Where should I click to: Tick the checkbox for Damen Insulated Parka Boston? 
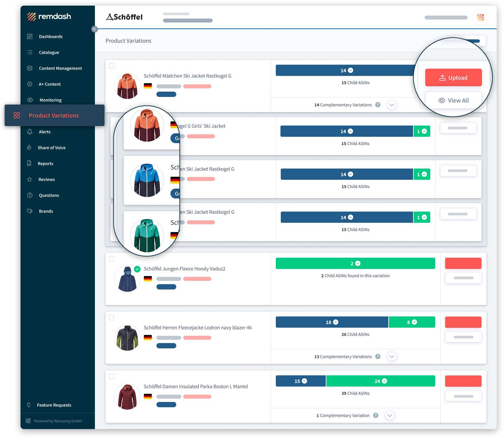point(111,376)
